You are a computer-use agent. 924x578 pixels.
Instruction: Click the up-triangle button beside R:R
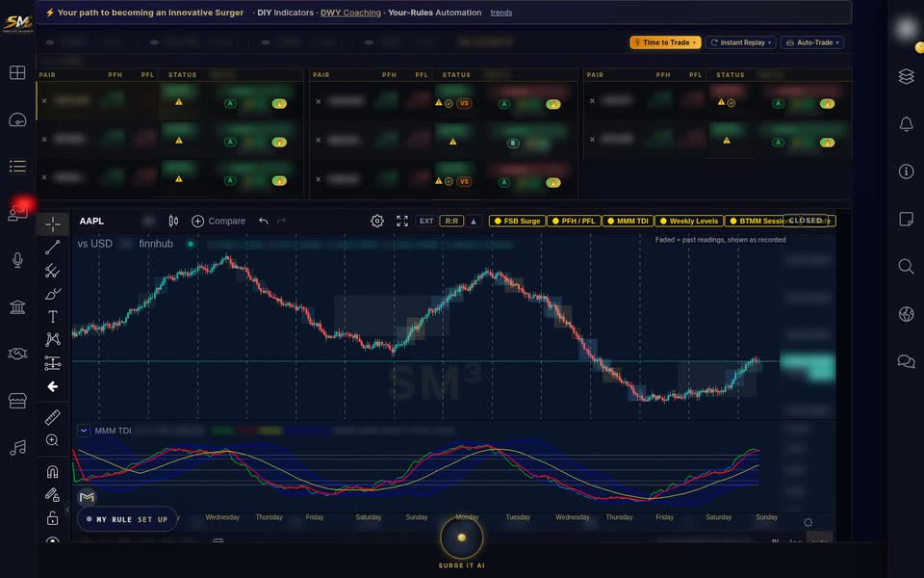pos(474,222)
